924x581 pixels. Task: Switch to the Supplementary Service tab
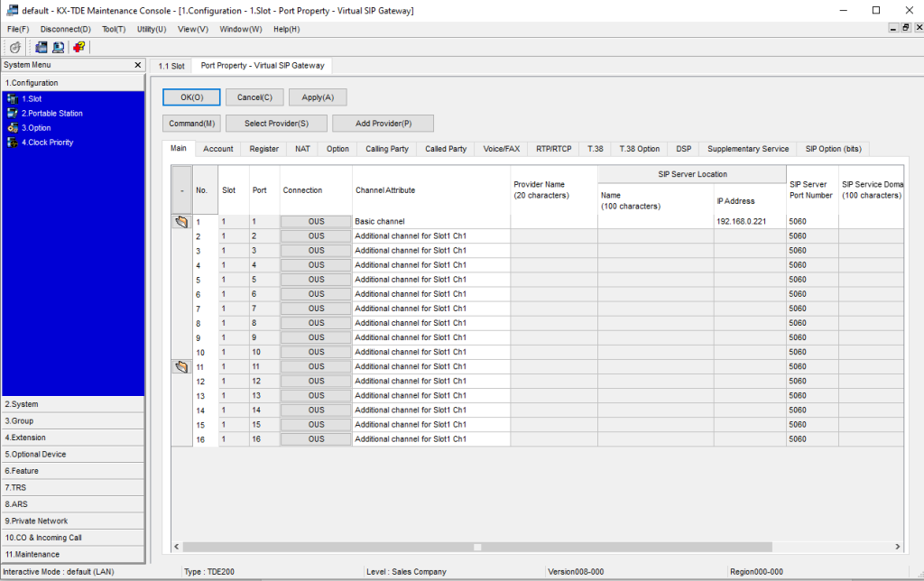[748, 149]
